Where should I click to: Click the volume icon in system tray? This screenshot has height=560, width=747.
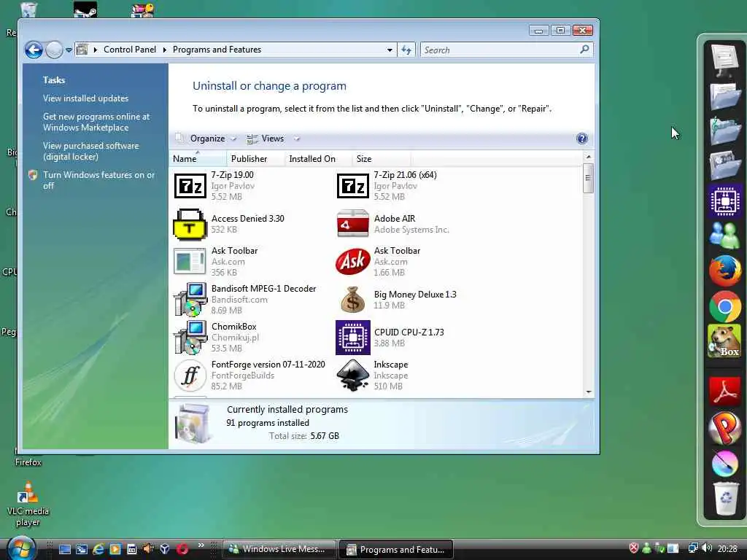(707, 548)
